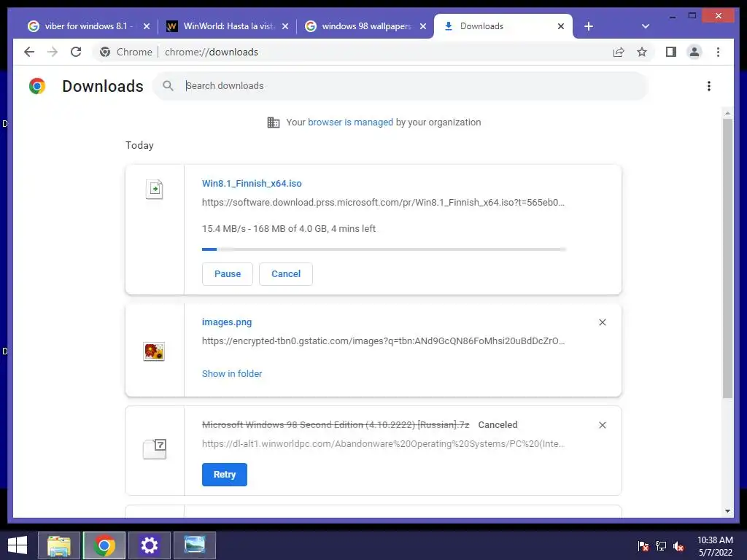Close the viber for windows 8.1 tab
This screenshot has width=747, height=560.
click(x=146, y=26)
